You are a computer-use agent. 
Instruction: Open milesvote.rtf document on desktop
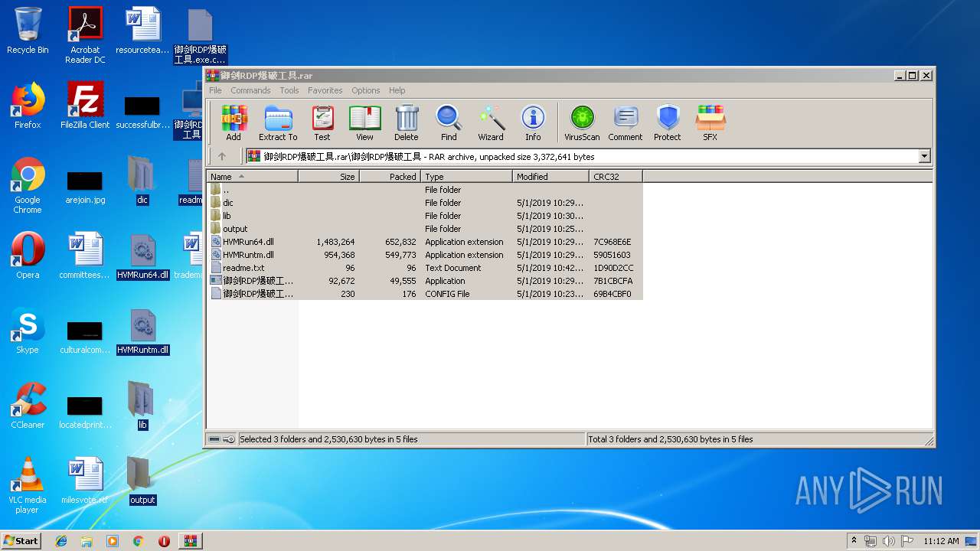pyautogui.click(x=85, y=481)
